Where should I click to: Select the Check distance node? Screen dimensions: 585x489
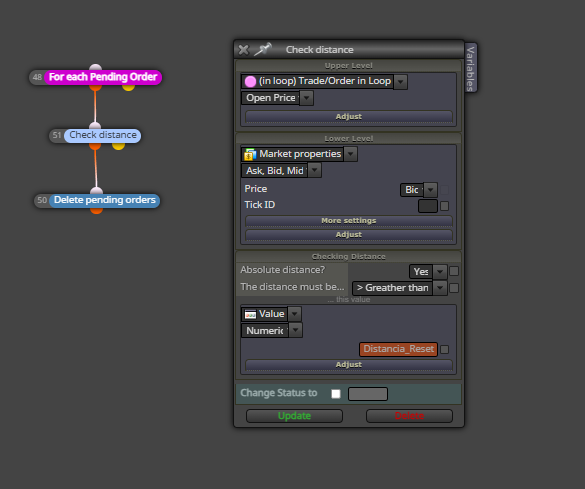pos(103,135)
